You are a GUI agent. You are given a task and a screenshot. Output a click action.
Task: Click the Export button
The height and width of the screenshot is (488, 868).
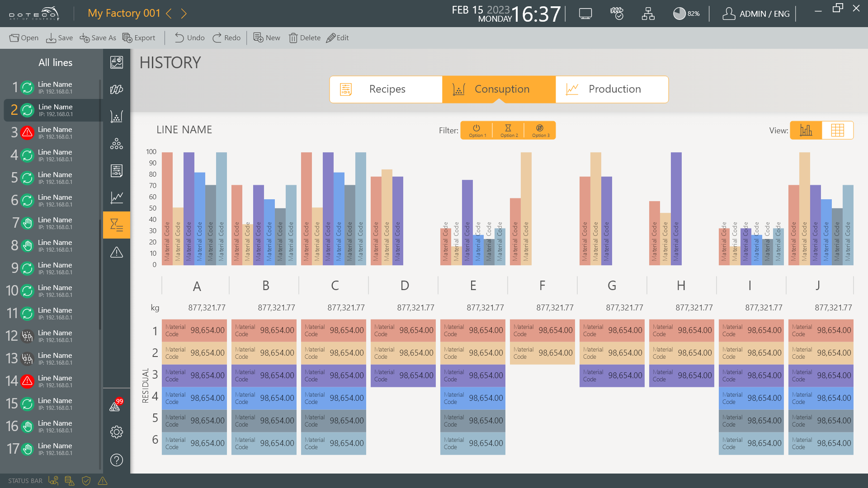pyautogui.click(x=139, y=38)
